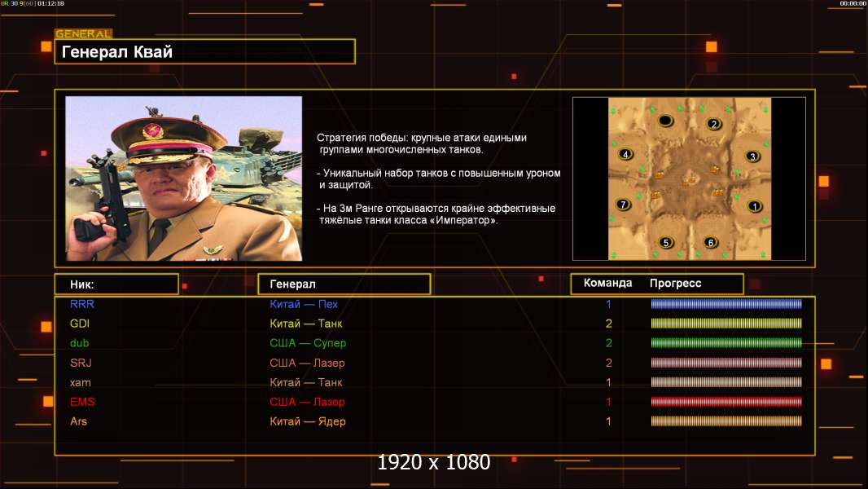
Task: Select player nickname EMS
Action: [x=82, y=402]
